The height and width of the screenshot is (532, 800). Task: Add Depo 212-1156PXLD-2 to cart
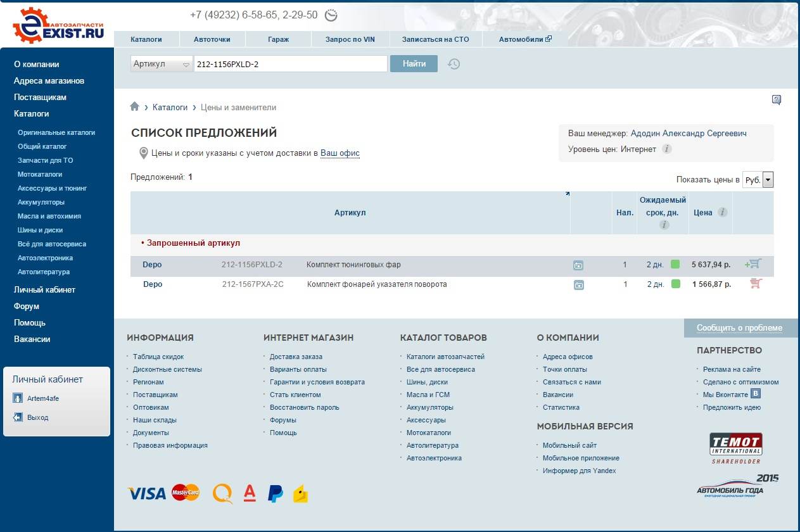[754, 264]
